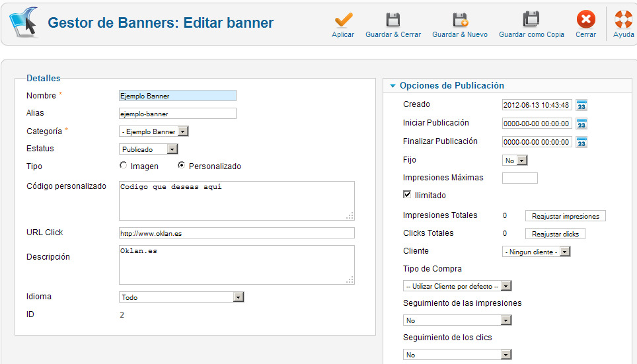This screenshot has width=637, height=364.
Task: Click the URL Click text field
Action: [x=237, y=233]
